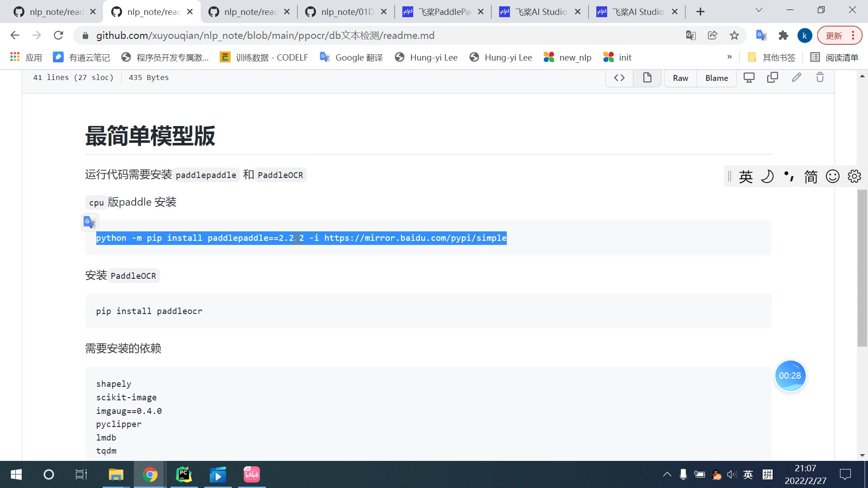Open PyCharm from taskbar
The width and height of the screenshot is (868, 488).
184,474
